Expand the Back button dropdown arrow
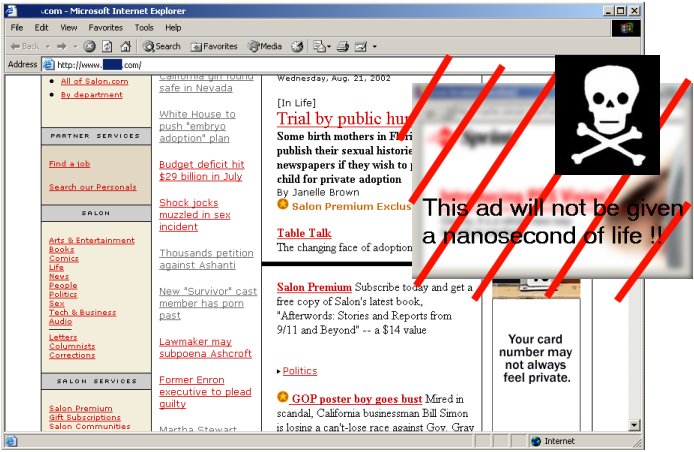Image resolution: width=694 pixels, height=452 pixels. 48,46
